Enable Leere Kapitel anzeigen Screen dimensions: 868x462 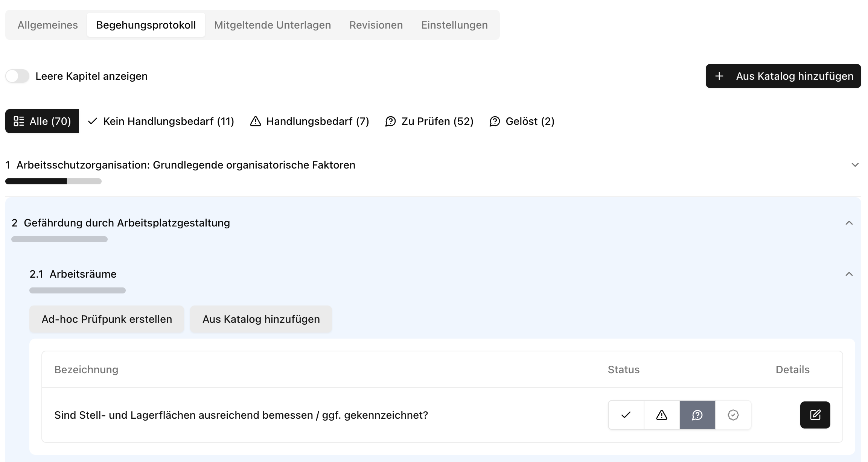tap(17, 76)
